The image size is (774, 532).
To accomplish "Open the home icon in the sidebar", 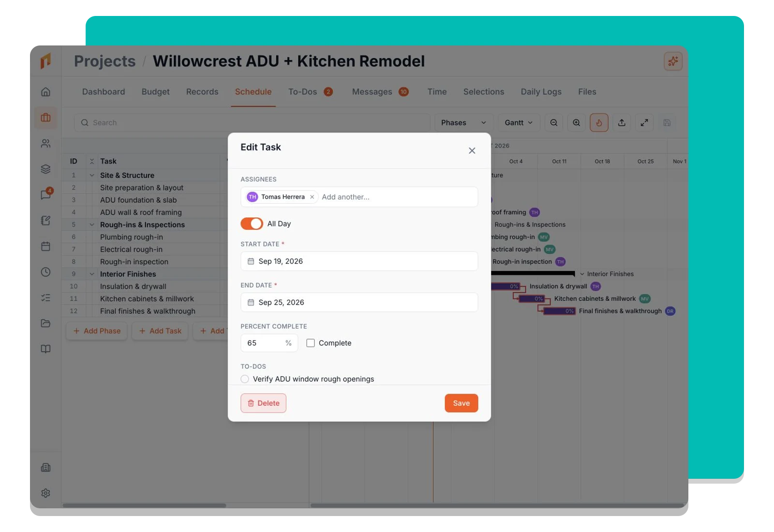I will pos(45,92).
